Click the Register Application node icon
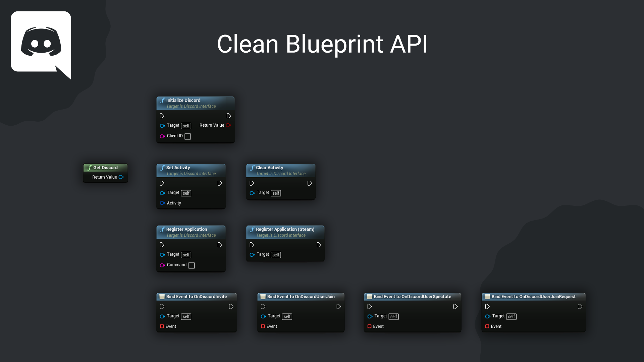644x362 pixels. click(x=162, y=229)
